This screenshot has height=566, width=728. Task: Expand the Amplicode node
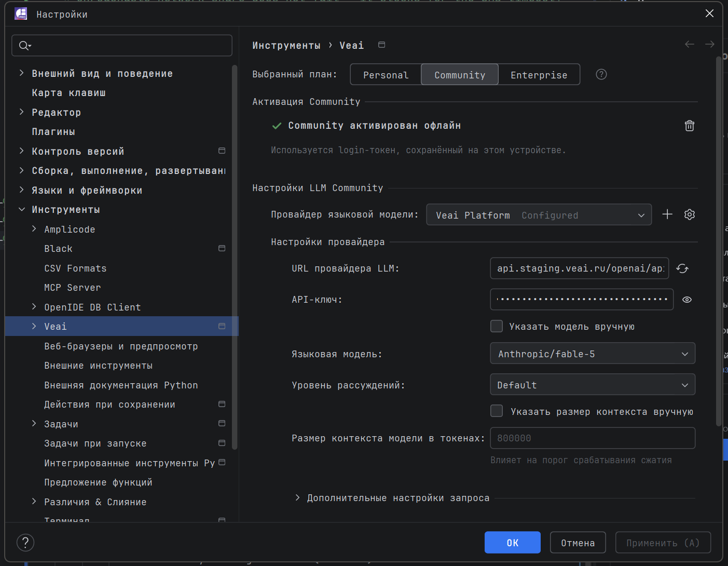pos(34,229)
